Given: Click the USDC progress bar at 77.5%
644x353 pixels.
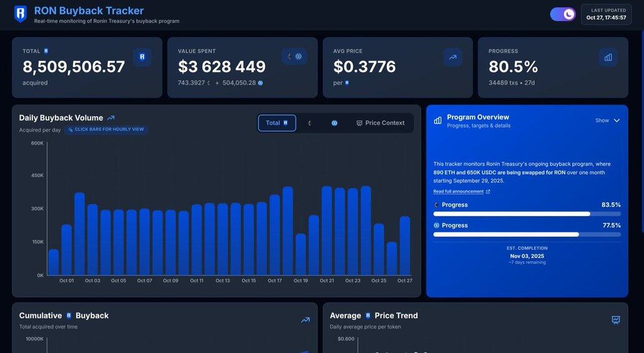Looking at the screenshot, I should click(527, 234).
